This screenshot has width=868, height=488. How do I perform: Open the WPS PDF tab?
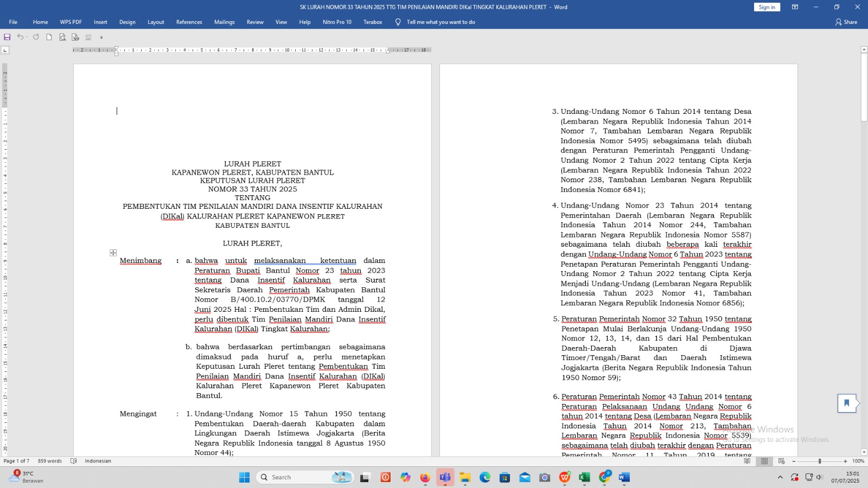click(71, 22)
